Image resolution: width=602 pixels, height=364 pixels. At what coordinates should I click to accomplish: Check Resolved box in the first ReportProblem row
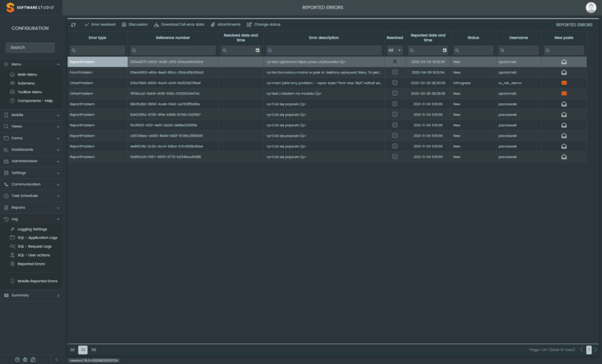pyautogui.click(x=394, y=62)
